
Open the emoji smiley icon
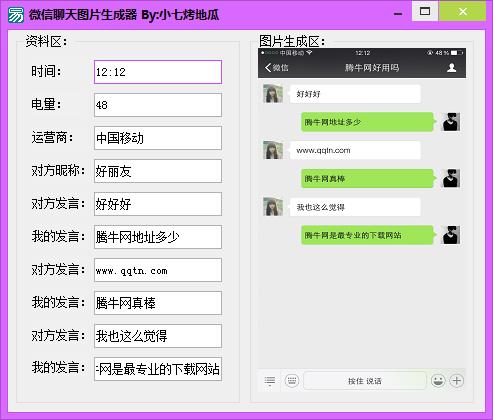(x=438, y=380)
